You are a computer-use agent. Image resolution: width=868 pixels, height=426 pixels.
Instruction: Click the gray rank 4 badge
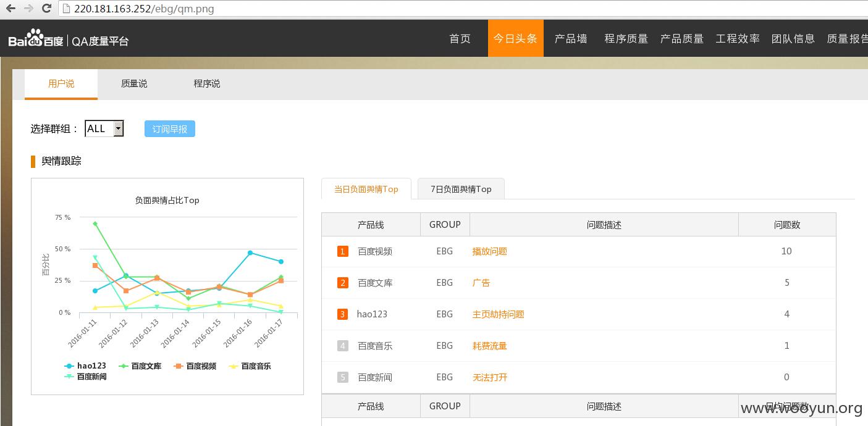(x=343, y=346)
